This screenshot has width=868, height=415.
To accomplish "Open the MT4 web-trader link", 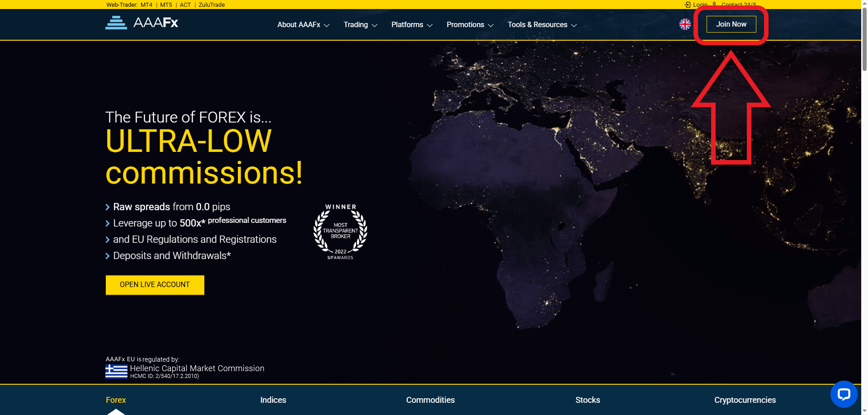I will click(x=146, y=5).
